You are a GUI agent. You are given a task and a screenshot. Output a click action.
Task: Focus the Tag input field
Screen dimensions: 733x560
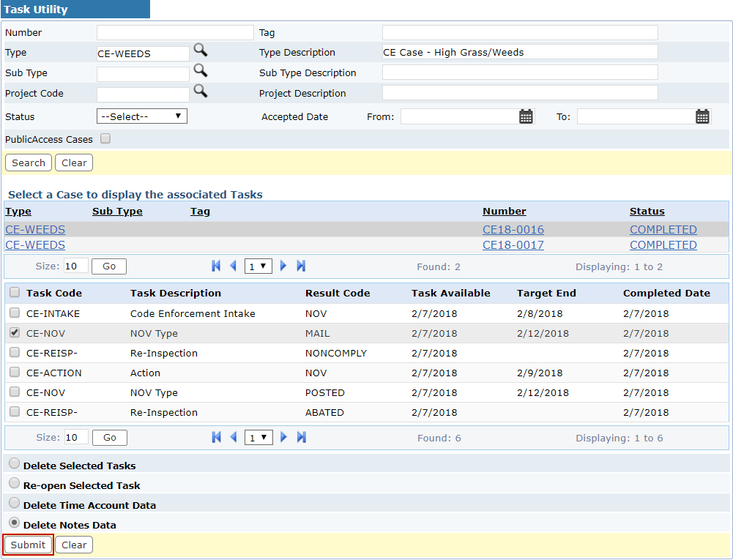pyautogui.click(x=520, y=32)
